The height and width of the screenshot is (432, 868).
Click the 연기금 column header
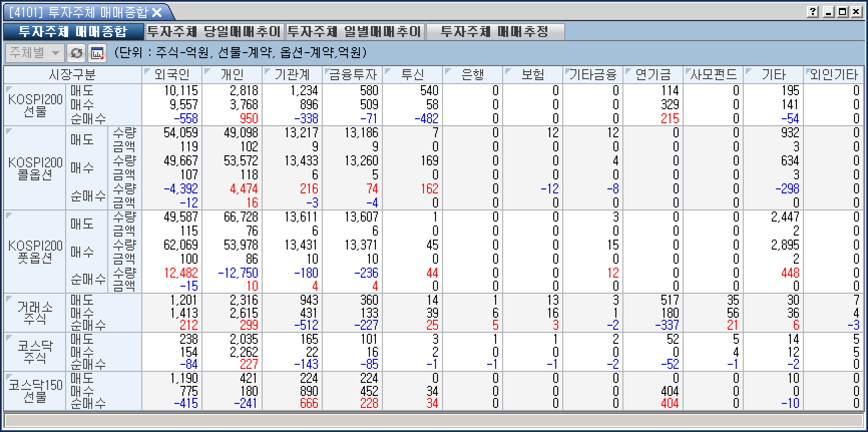653,75
